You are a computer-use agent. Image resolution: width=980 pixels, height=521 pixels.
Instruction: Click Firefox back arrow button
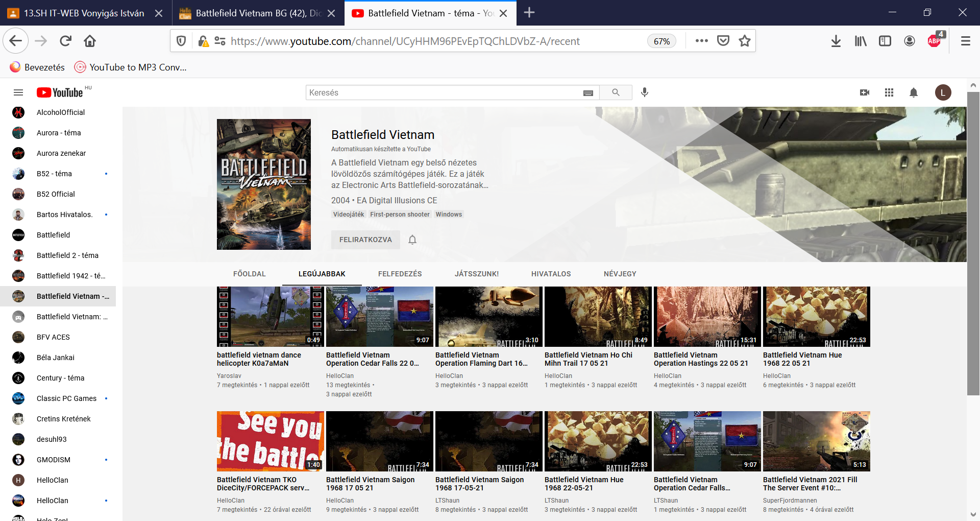pos(15,41)
